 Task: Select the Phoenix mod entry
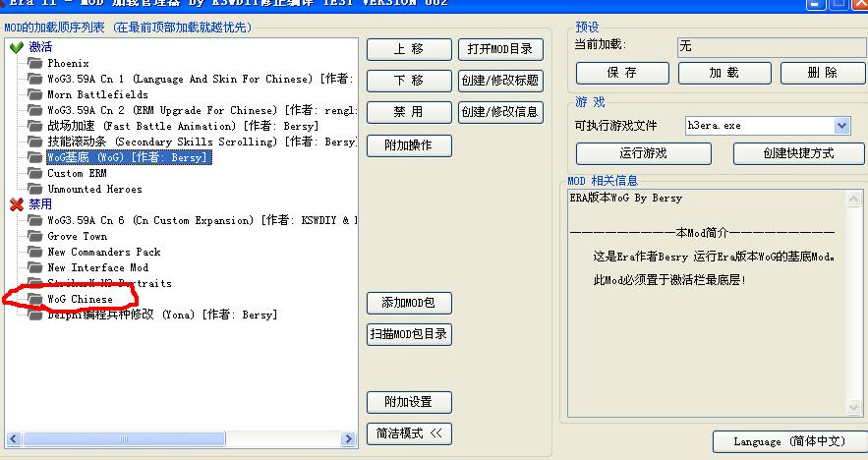pyautogui.click(x=68, y=63)
